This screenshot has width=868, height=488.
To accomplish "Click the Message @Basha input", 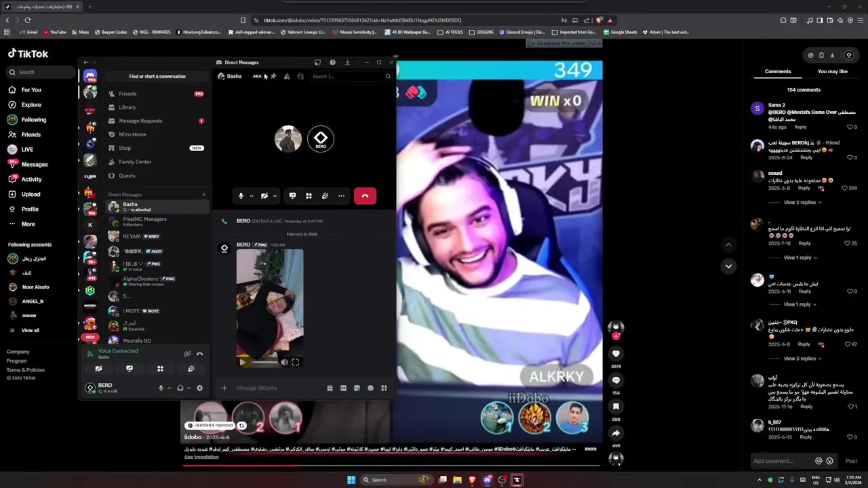I will (278, 388).
